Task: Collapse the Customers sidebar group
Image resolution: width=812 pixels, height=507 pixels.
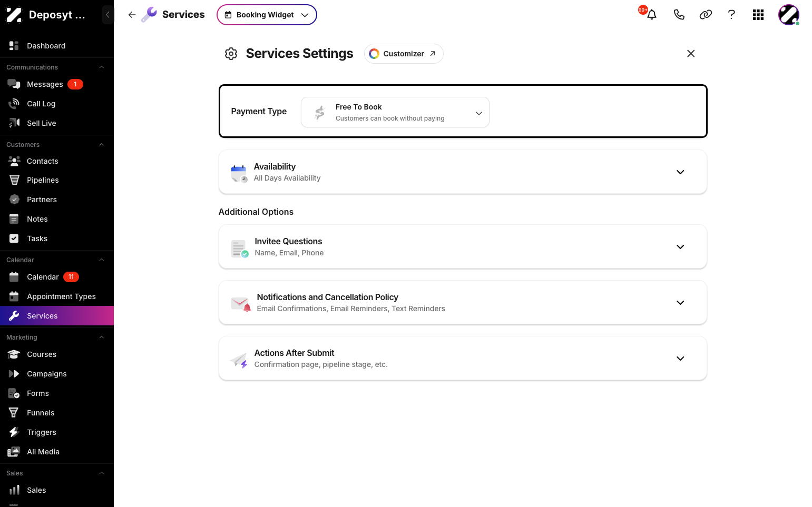Action: (x=102, y=145)
